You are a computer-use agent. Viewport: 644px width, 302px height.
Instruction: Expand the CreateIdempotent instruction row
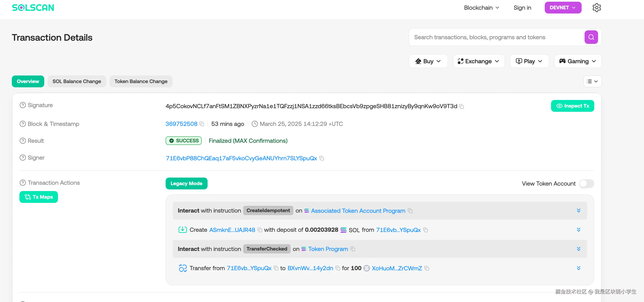(578, 211)
